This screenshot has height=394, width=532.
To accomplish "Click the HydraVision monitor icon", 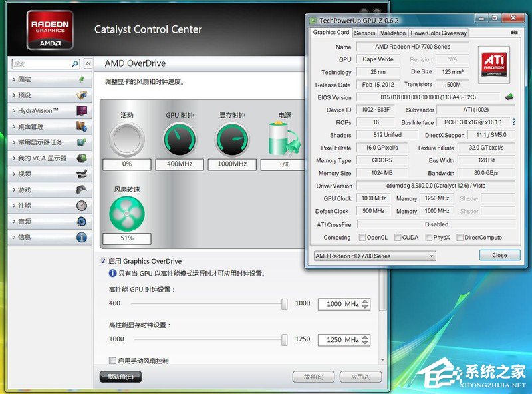I will point(82,110).
